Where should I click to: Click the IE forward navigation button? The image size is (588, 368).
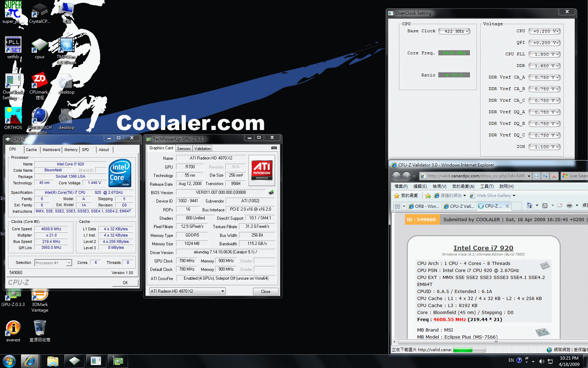(x=406, y=176)
